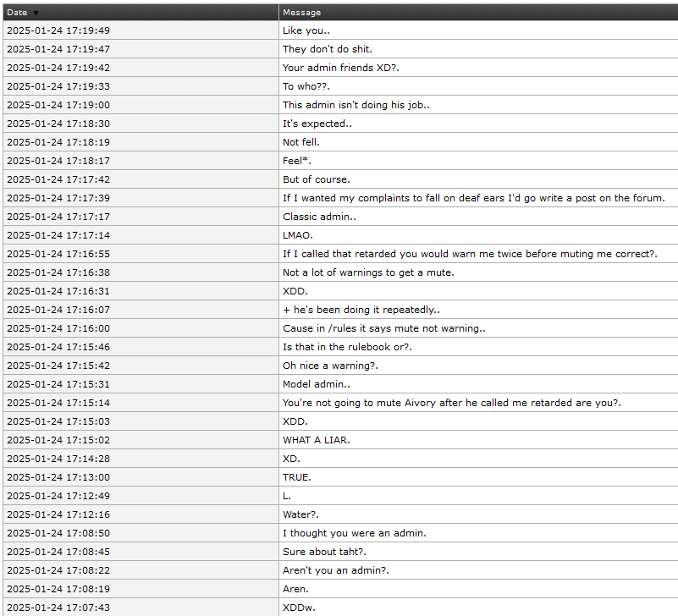Click the 'Not fell.' message
The width and height of the screenshot is (678, 616).
(301, 142)
